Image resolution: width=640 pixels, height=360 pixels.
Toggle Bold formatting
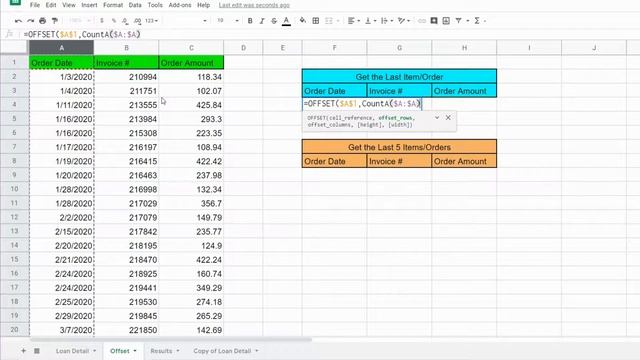click(250, 20)
